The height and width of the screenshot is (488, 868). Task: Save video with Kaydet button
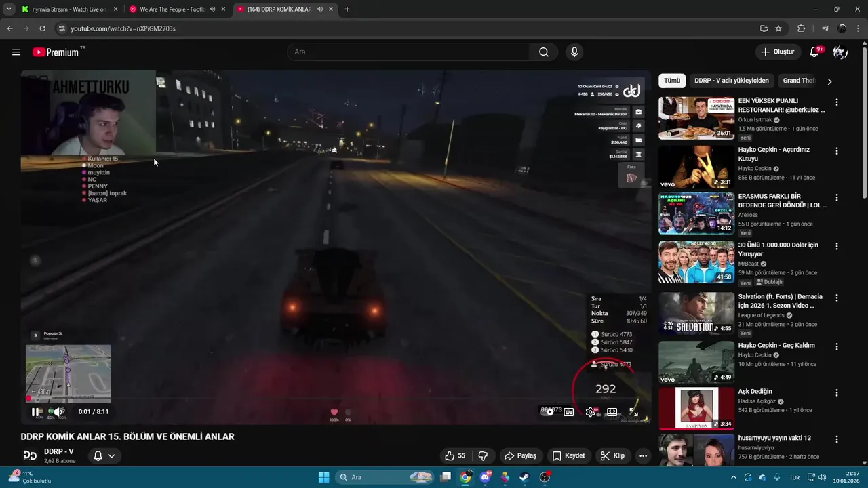(x=568, y=455)
